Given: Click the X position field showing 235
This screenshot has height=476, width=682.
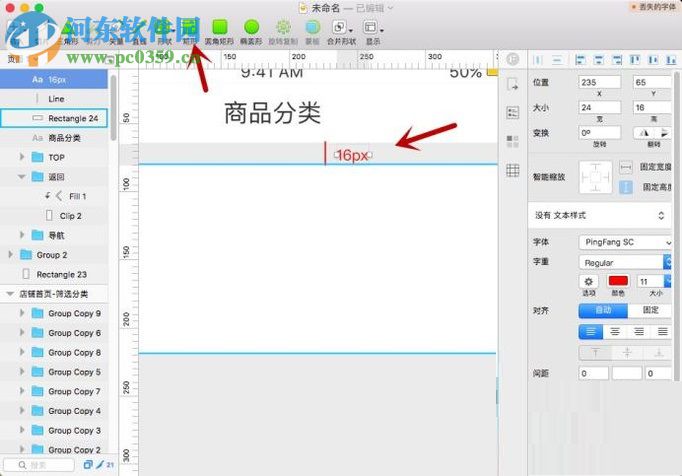Looking at the screenshot, I should point(599,82).
